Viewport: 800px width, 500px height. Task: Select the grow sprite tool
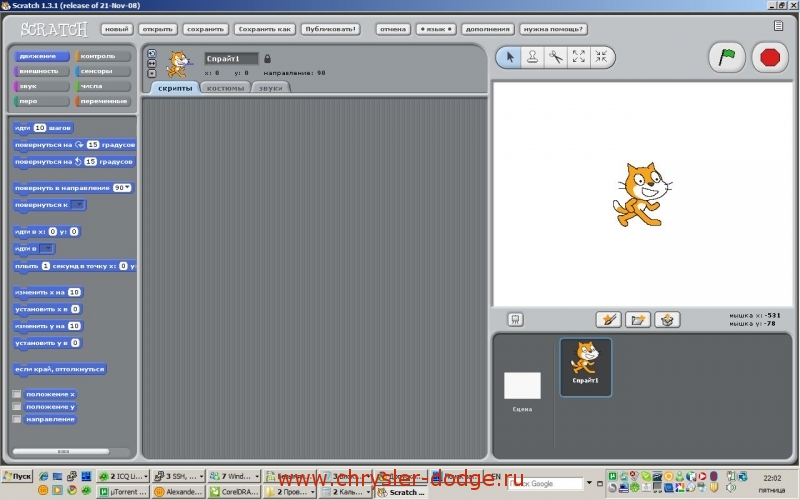(579, 57)
